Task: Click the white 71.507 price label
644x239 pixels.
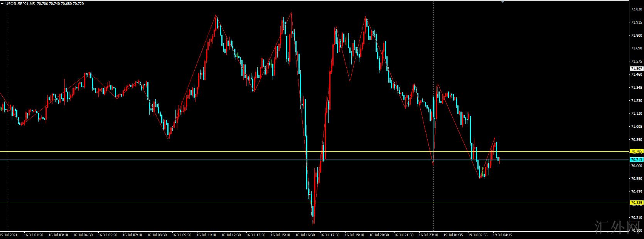Action: pyautogui.click(x=636, y=69)
